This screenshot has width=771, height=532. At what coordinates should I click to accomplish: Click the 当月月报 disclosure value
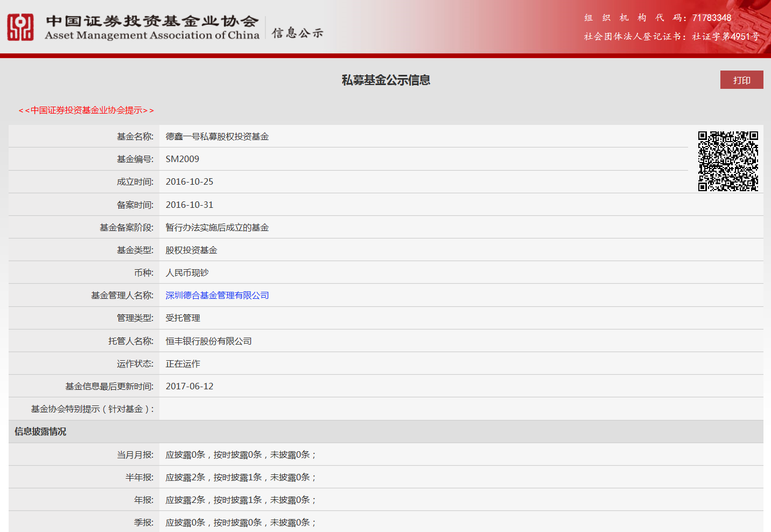(x=241, y=454)
